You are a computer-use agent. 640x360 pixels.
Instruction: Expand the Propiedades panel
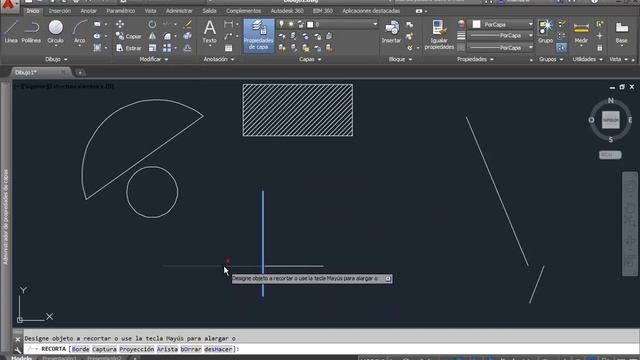click(x=475, y=59)
